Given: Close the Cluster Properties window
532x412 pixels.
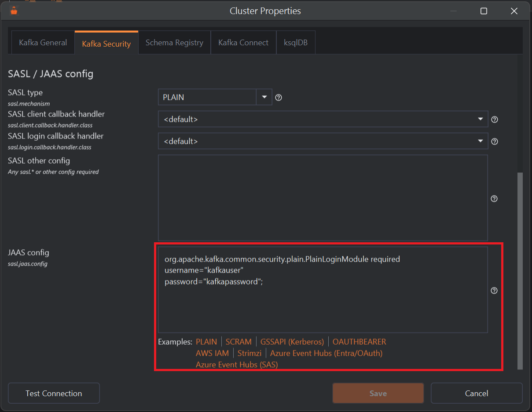Looking at the screenshot, I should (514, 11).
